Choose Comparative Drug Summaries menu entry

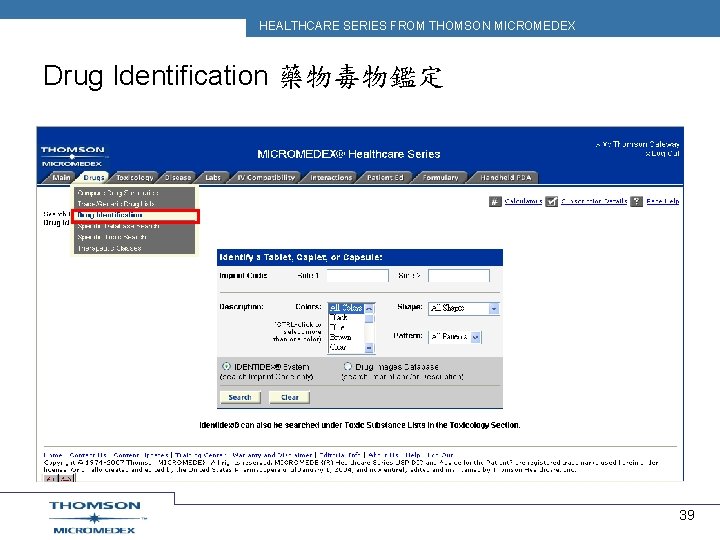[134, 193]
